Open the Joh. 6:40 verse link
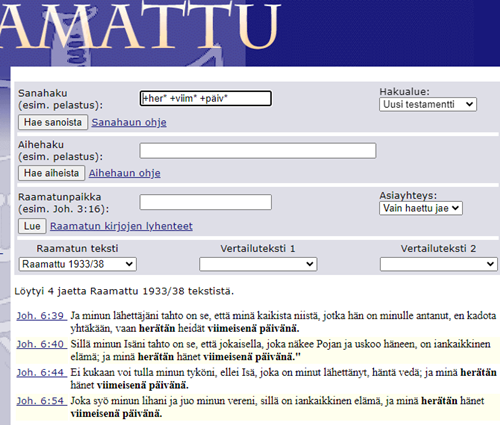500x425 pixels. 42,344
